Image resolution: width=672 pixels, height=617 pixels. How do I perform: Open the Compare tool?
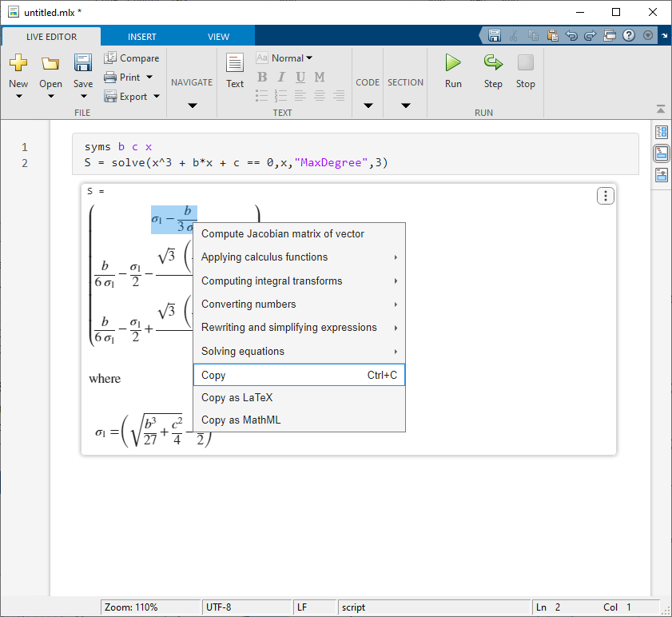coord(132,58)
